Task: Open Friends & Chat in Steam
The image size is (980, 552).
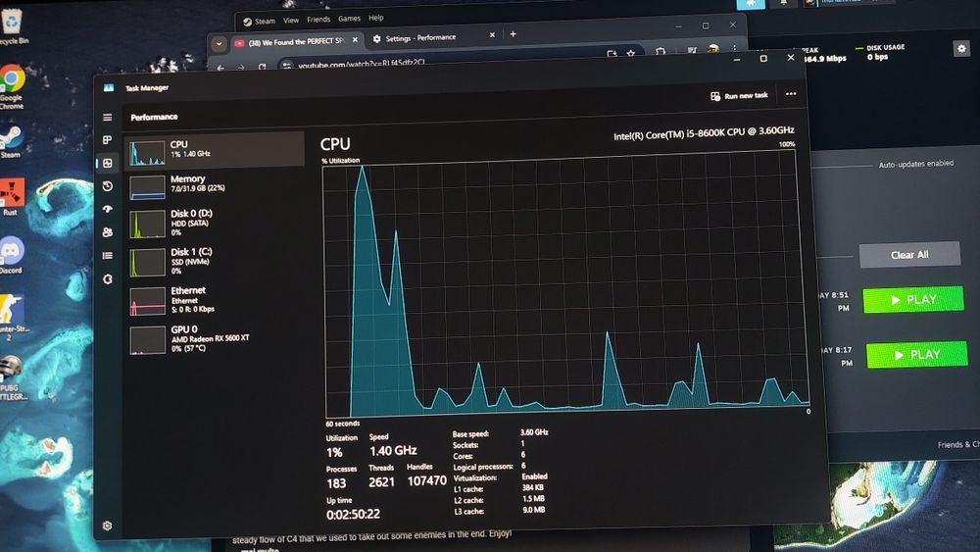Action: pos(958,444)
